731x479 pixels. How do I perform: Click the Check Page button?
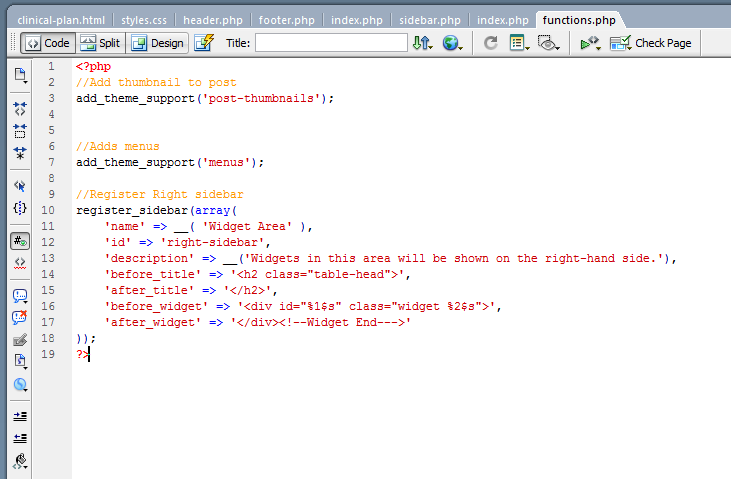[651, 43]
